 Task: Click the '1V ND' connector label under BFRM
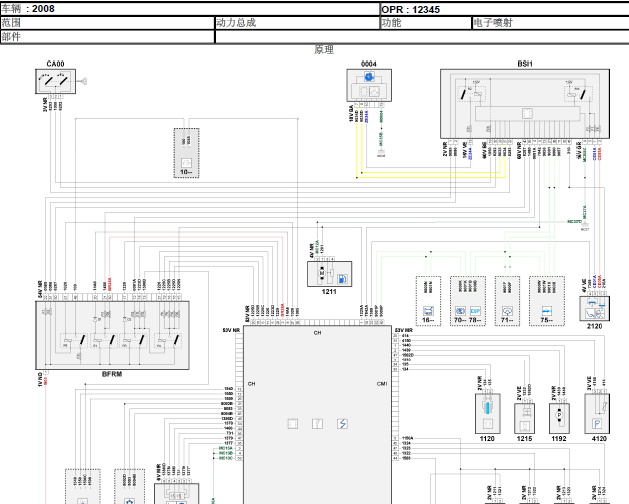tap(40, 379)
